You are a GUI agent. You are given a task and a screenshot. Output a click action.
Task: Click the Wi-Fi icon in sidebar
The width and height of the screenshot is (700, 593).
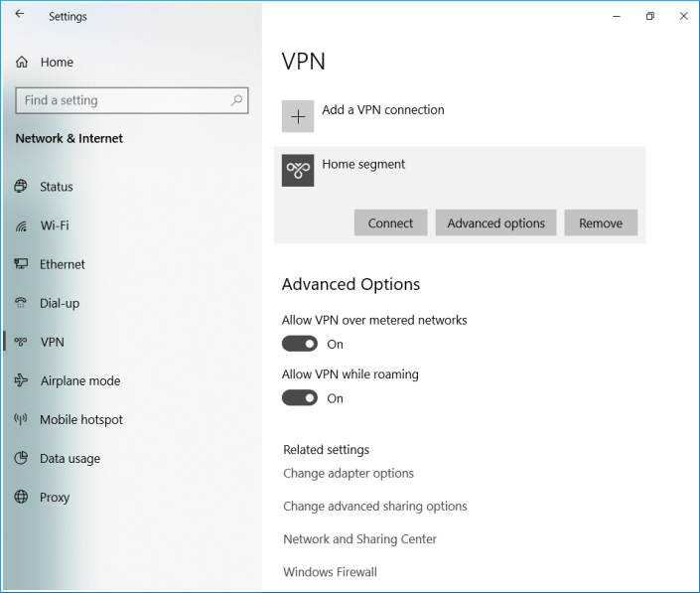(x=21, y=225)
